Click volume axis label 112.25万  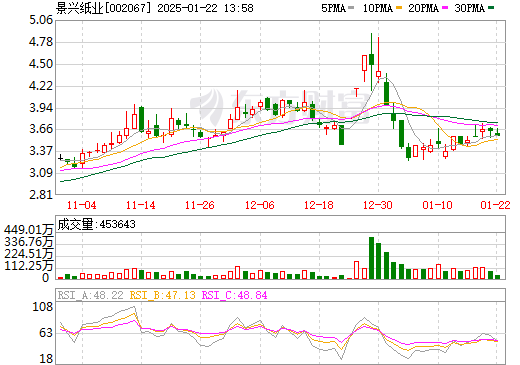[x=28, y=266]
